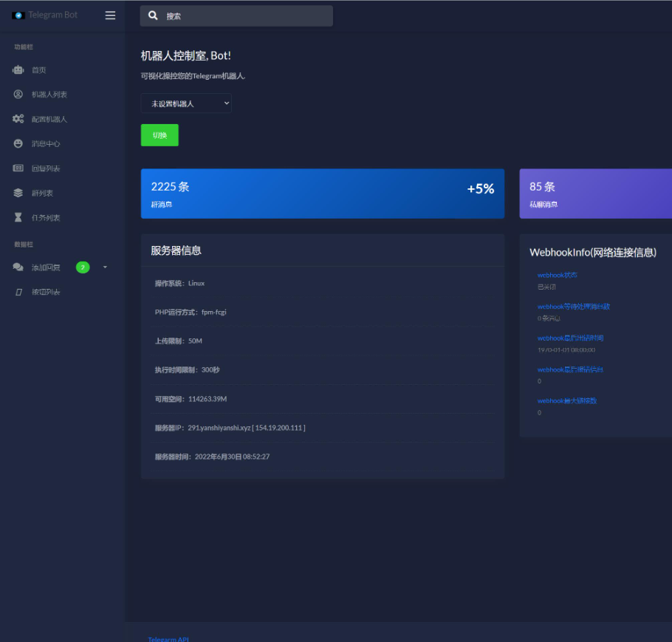
Task: Expand the 添加回复 submenu arrow
Action: tap(105, 267)
